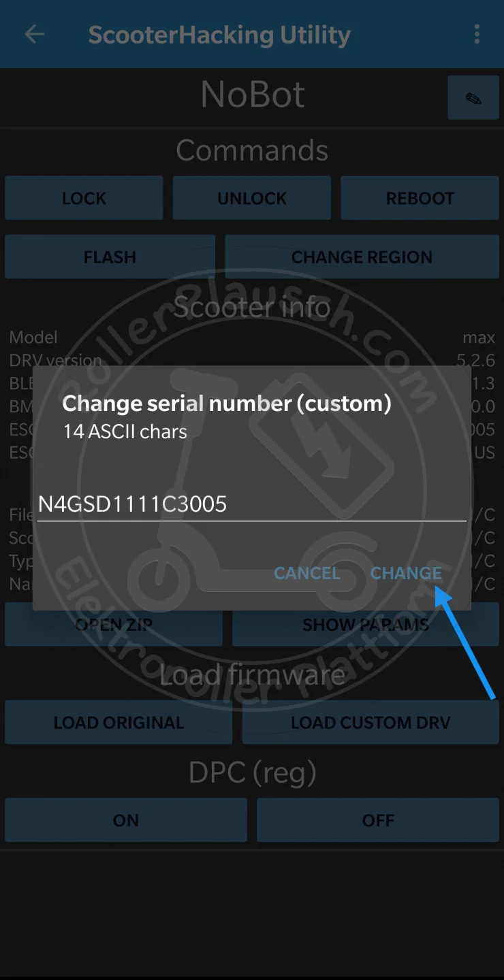Viewport: 504px width, 980px height.
Task: Tap the REBOOT command button
Action: [x=420, y=198]
